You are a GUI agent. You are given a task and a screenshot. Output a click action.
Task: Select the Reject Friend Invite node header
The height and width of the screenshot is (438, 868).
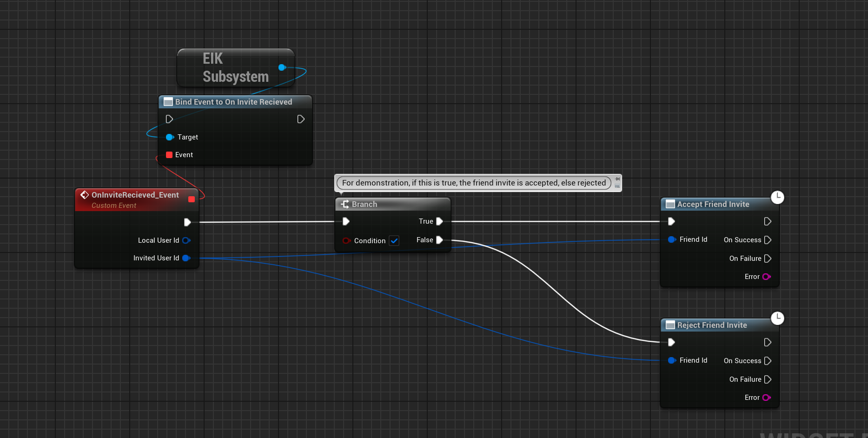click(712, 325)
